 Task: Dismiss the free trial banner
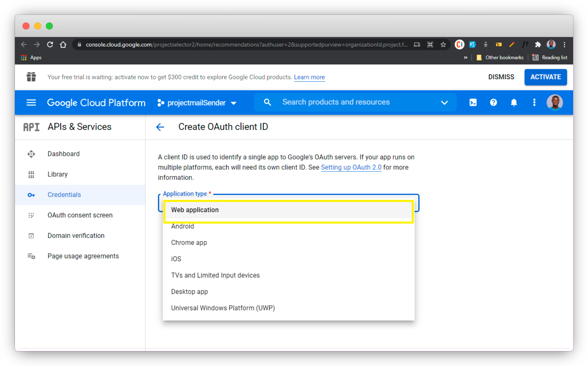pos(501,77)
